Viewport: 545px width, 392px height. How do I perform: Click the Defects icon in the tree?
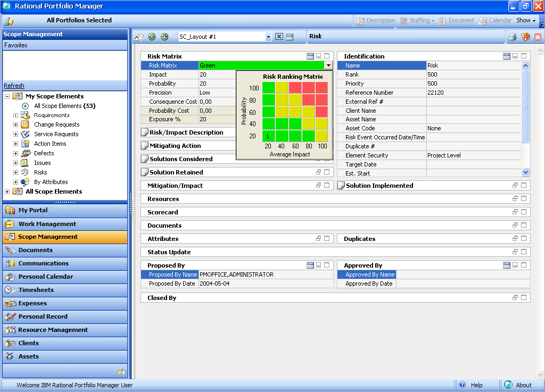click(x=26, y=153)
